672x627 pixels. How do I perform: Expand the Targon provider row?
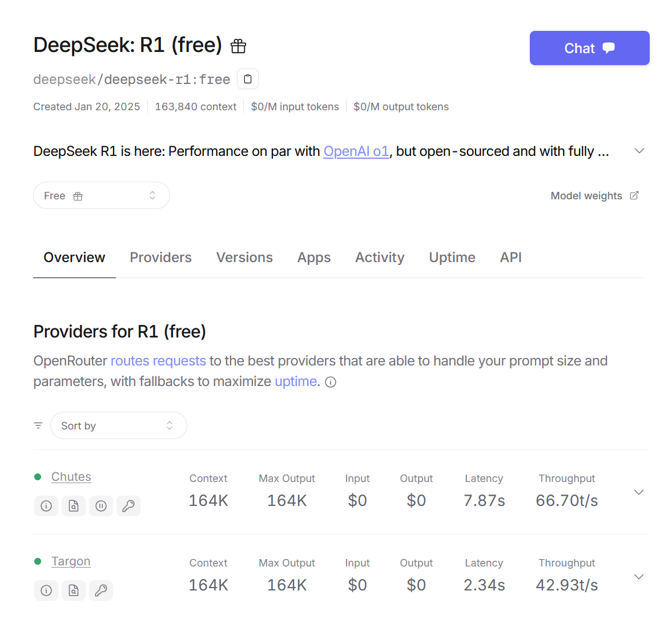coord(639,576)
